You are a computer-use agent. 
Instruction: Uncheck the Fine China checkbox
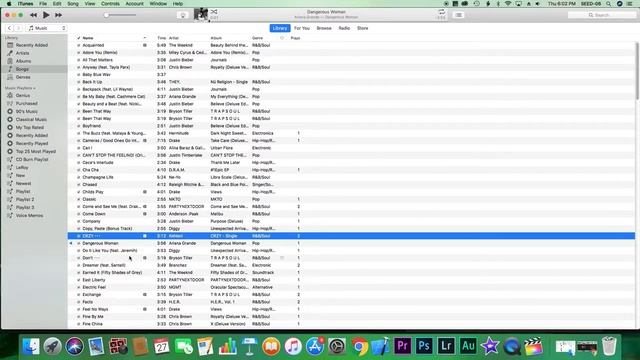79,324
